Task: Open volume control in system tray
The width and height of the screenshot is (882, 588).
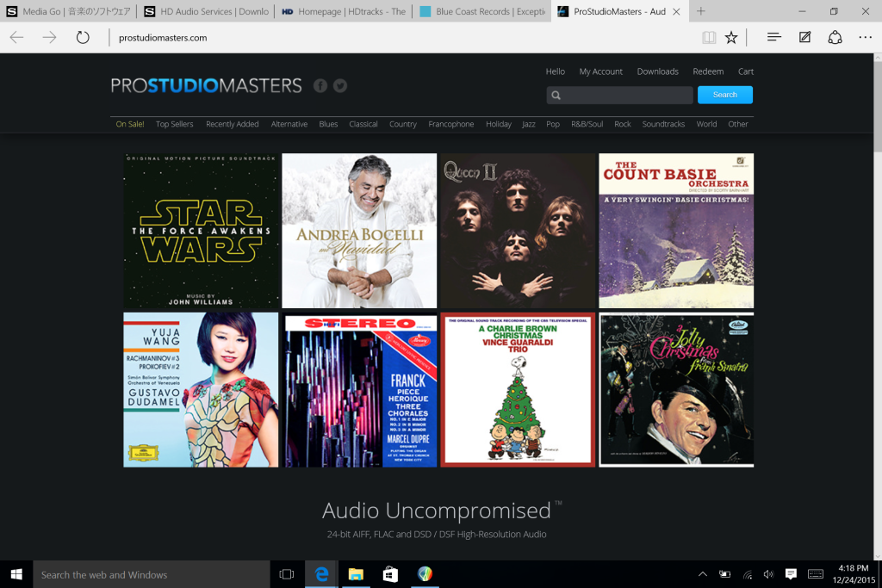Action: point(768,574)
